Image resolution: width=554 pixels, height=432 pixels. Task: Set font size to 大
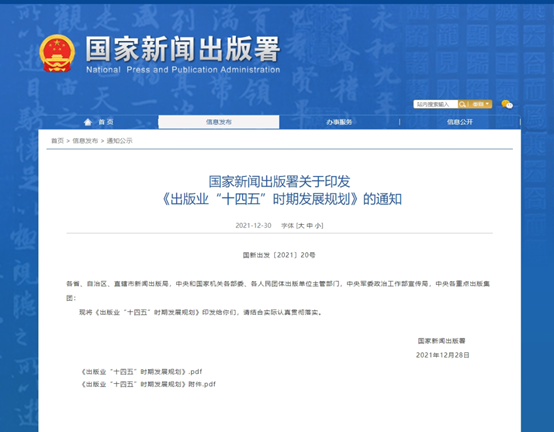click(301, 225)
